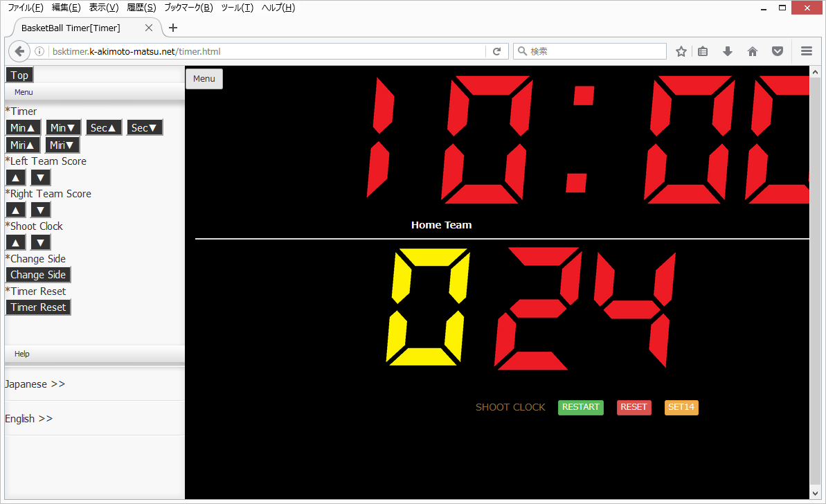Go to the browser home icon

[x=753, y=51]
